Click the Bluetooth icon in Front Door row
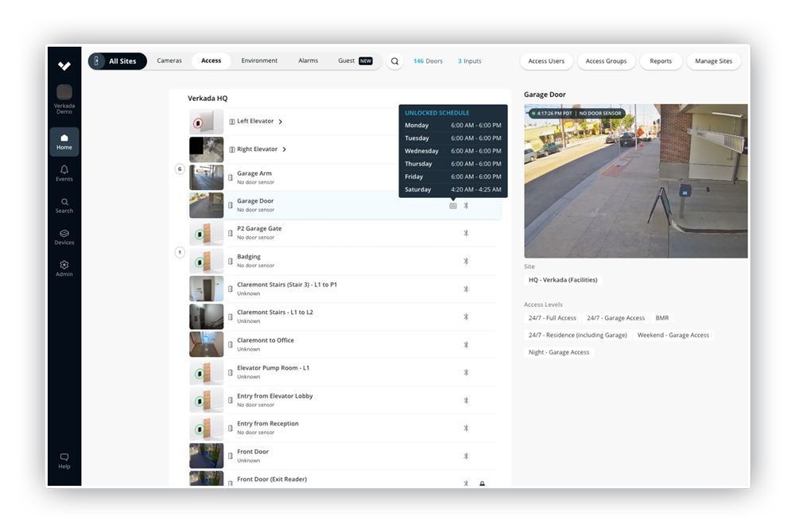The image size is (795, 532). (466, 456)
